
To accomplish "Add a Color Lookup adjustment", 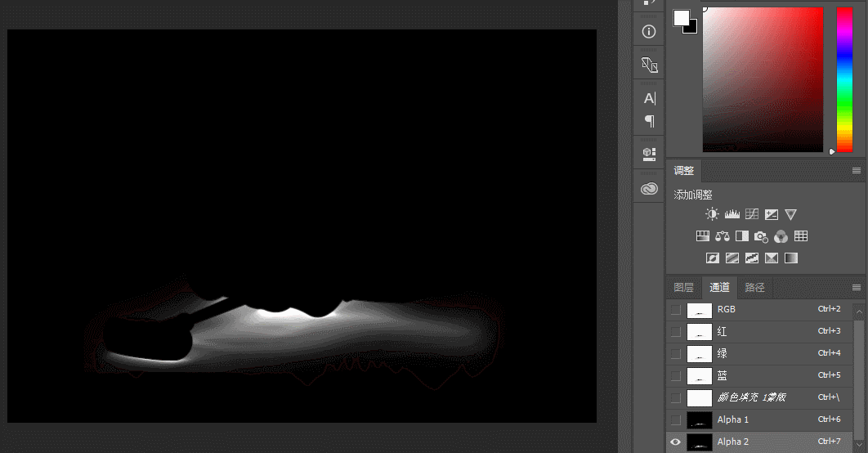I will tap(801, 236).
